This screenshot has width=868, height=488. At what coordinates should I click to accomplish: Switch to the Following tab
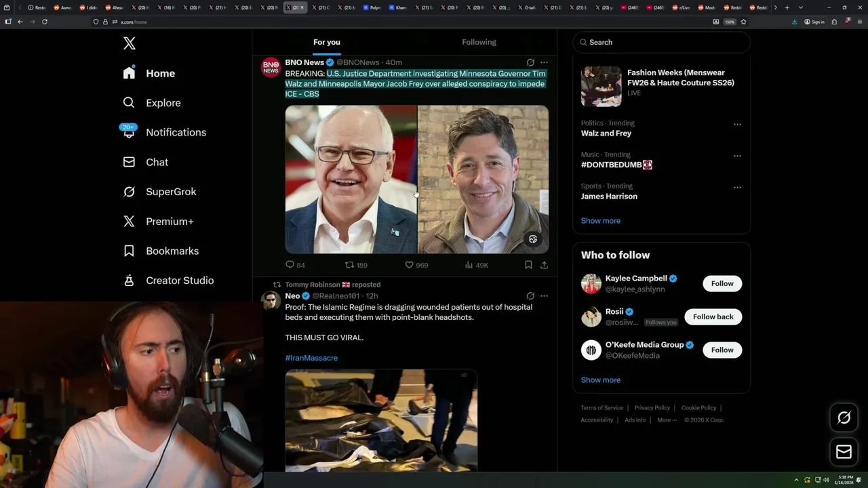(479, 42)
